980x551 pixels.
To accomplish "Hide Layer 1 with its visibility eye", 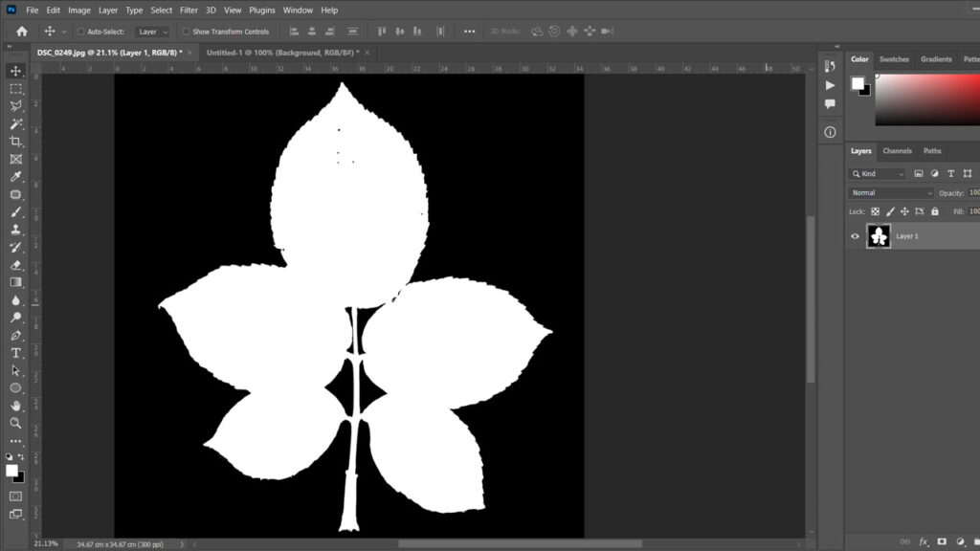I will pyautogui.click(x=855, y=236).
